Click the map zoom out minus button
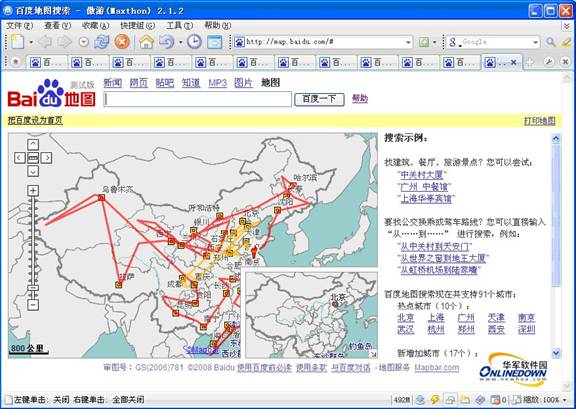The height and width of the screenshot is (409, 576). tap(33, 305)
